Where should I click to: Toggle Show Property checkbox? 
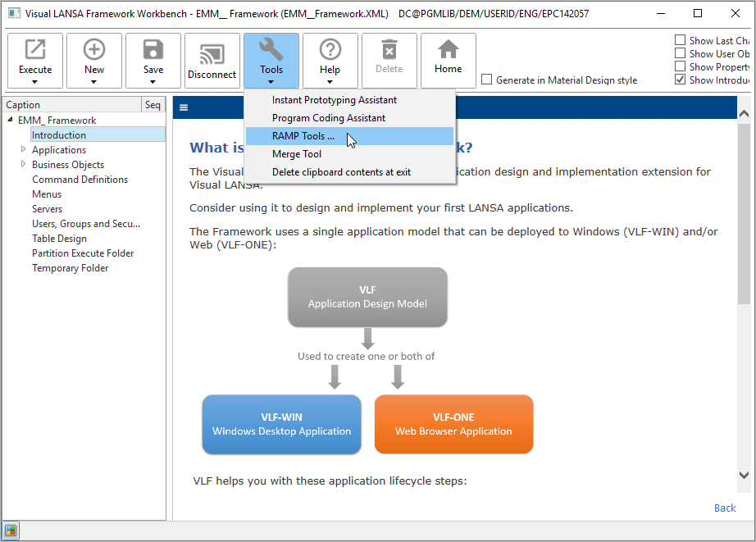[680, 66]
